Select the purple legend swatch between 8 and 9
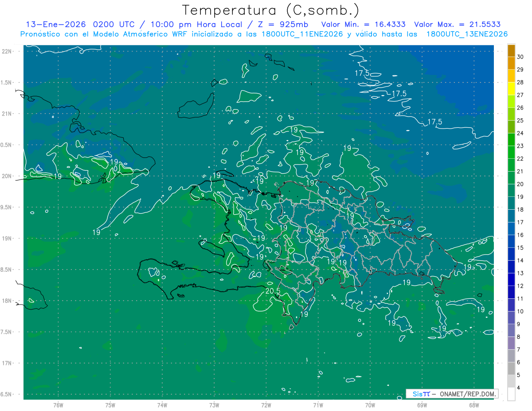The height and width of the screenshot is (411, 532). pyautogui.click(x=511, y=331)
